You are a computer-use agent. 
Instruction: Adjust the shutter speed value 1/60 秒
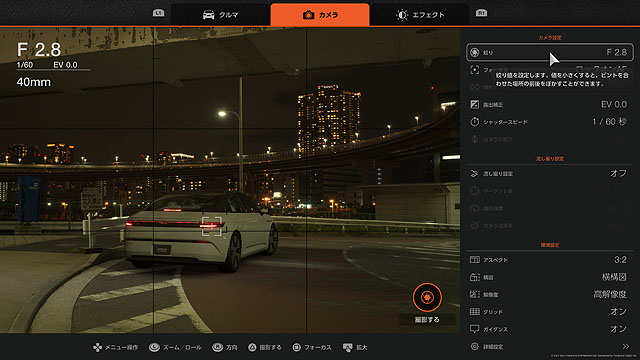pyautogui.click(x=609, y=122)
